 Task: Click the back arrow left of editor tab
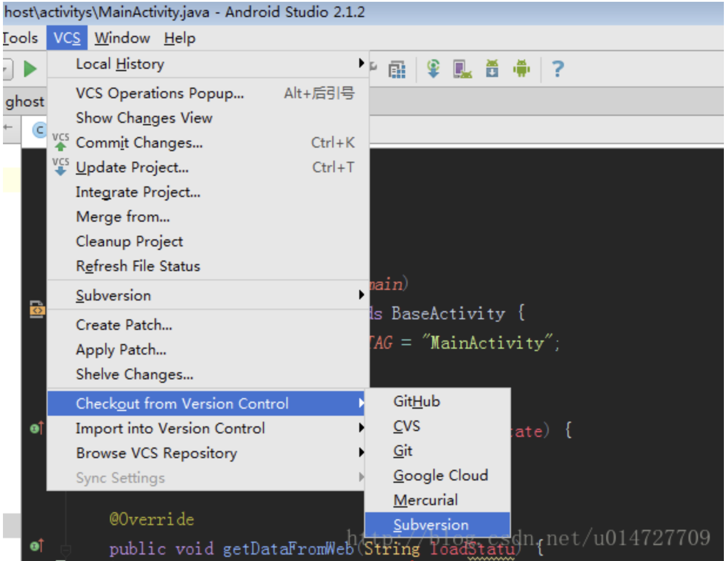(x=9, y=127)
